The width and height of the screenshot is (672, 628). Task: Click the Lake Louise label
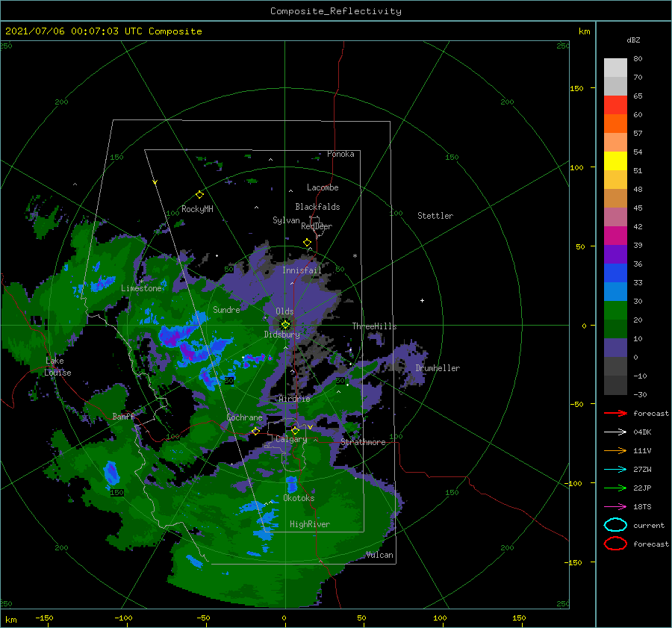(57, 367)
